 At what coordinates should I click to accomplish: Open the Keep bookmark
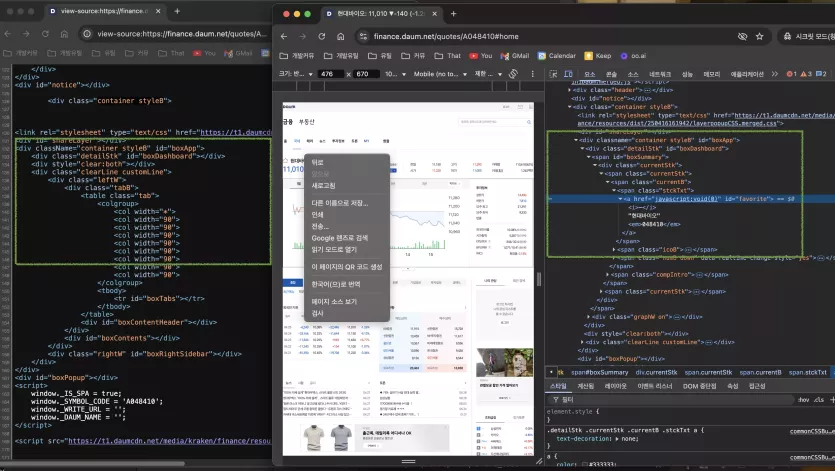pyautogui.click(x=597, y=55)
